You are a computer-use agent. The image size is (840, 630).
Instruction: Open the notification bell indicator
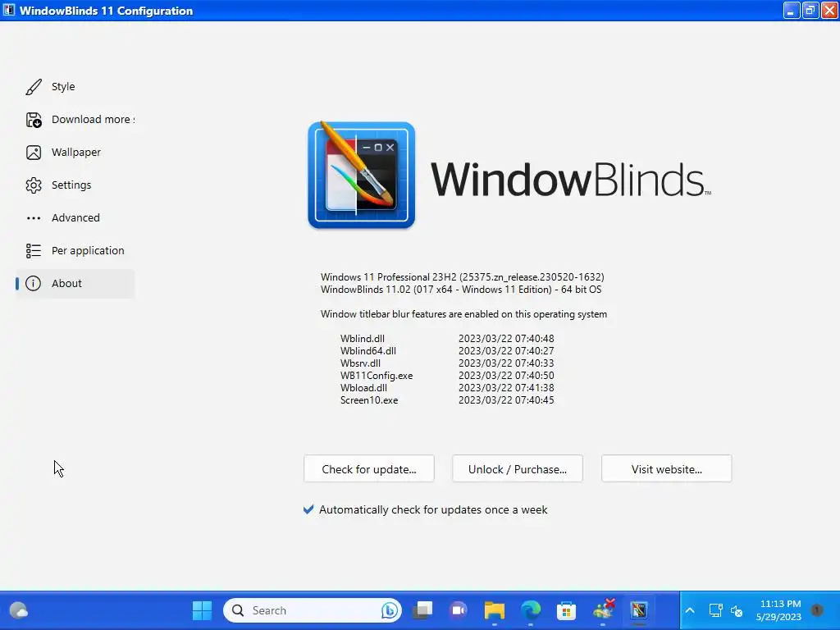pyautogui.click(x=817, y=610)
